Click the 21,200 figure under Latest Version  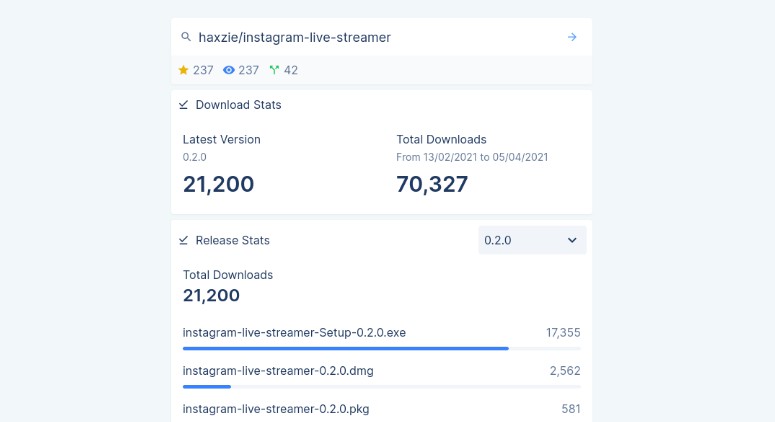click(x=218, y=184)
